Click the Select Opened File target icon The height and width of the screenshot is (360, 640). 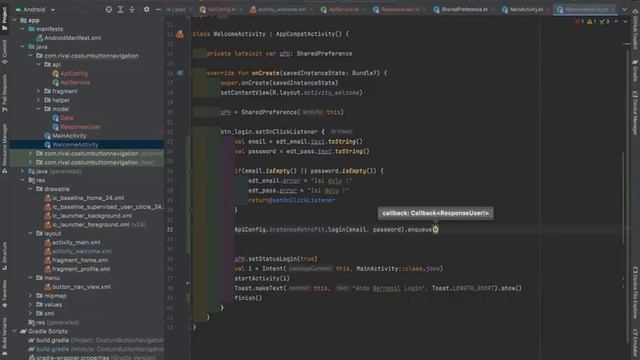coord(109,9)
